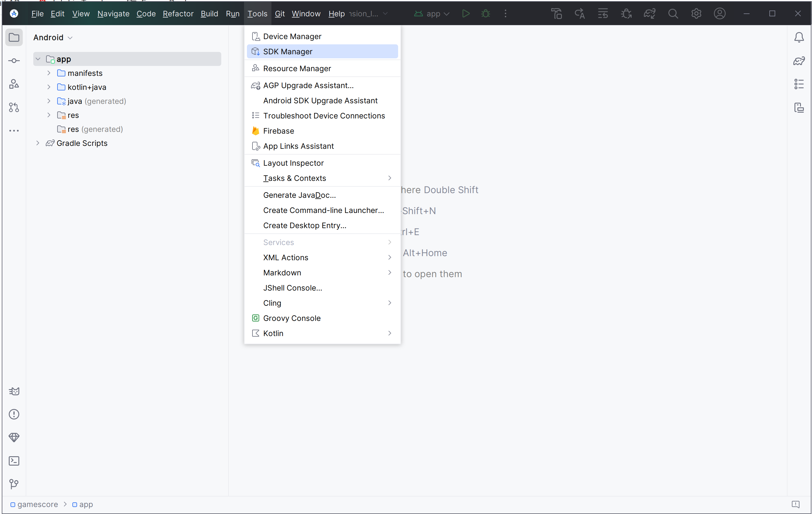Debug the app with bug icon
This screenshot has height=514, width=812.
pos(486,13)
